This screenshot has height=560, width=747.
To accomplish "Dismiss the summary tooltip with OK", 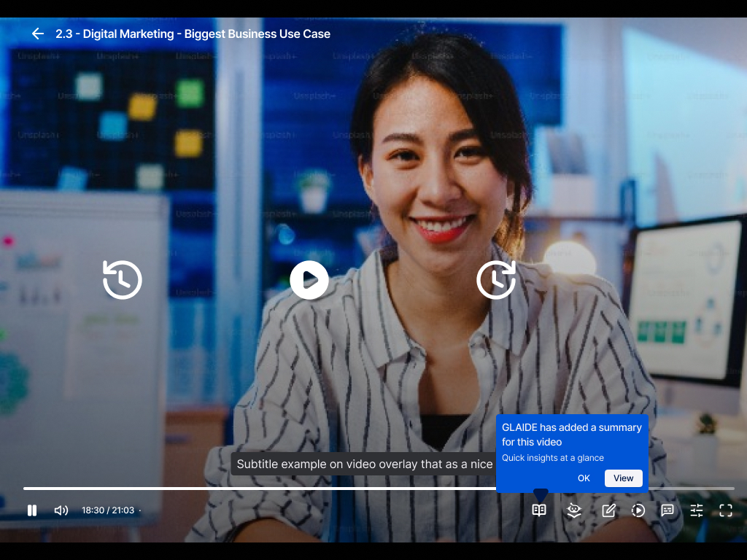I will [584, 478].
